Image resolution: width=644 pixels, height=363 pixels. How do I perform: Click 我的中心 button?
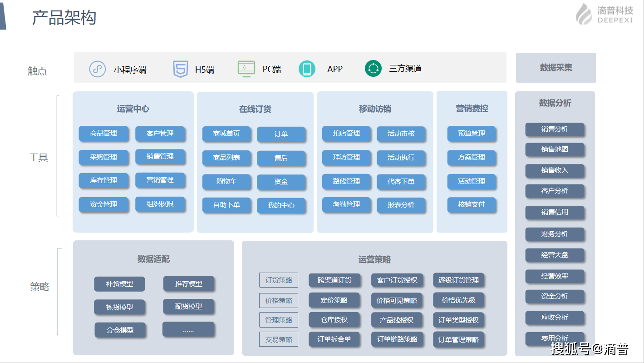(281, 205)
